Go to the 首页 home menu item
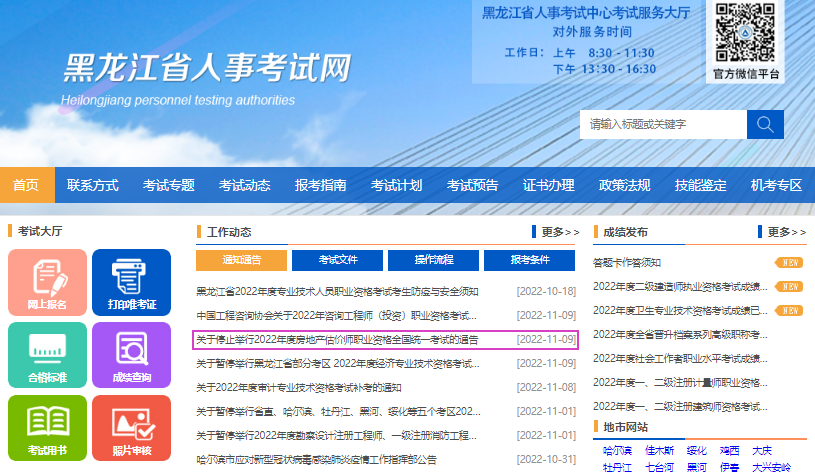Image resolution: width=815 pixels, height=472 pixels. (x=27, y=185)
